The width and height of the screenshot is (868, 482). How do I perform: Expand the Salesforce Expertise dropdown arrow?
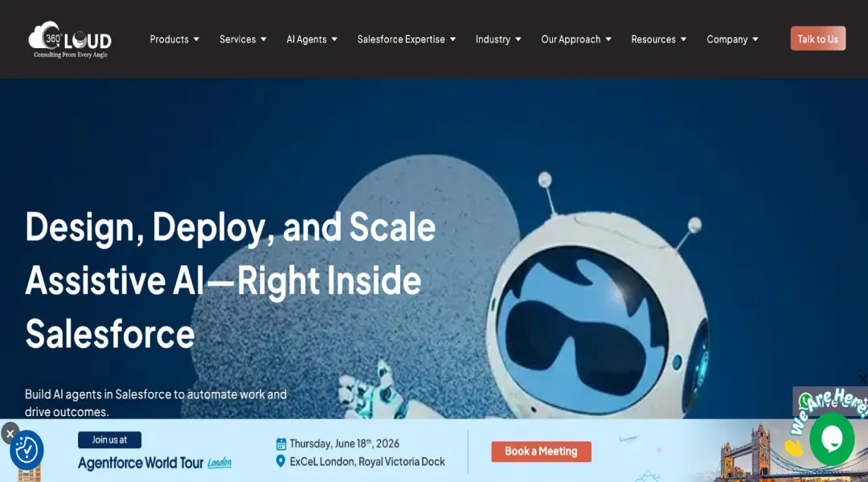pyautogui.click(x=452, y=39)
